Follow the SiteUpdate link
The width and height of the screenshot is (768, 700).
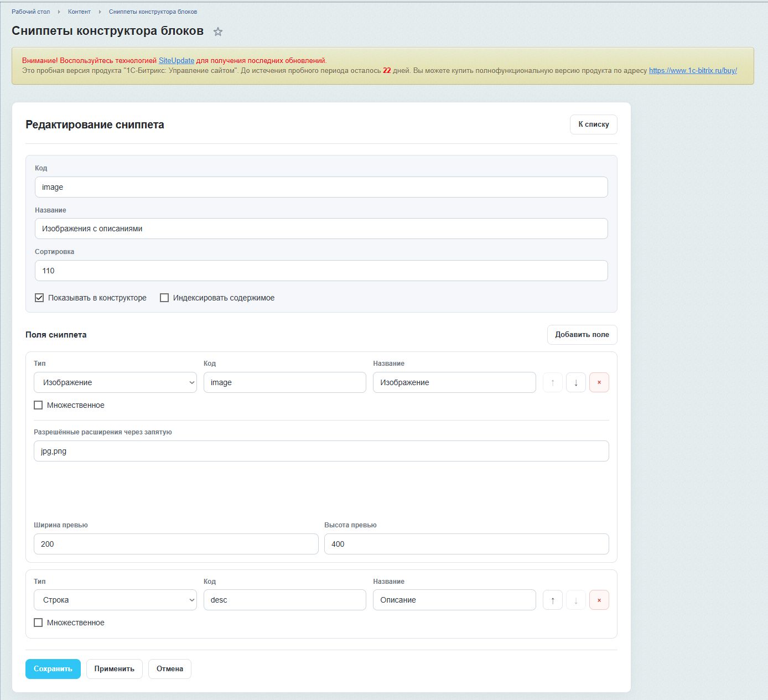177,60
